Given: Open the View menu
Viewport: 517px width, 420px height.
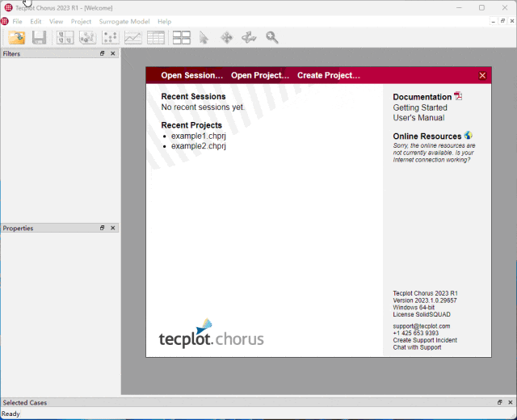Looking at the screenshot, I should (56, 22).
